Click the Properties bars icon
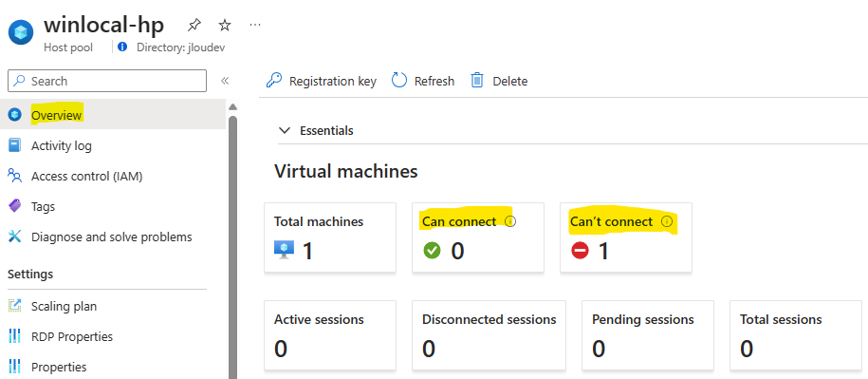The image size is (868, 379). [15, 367]
